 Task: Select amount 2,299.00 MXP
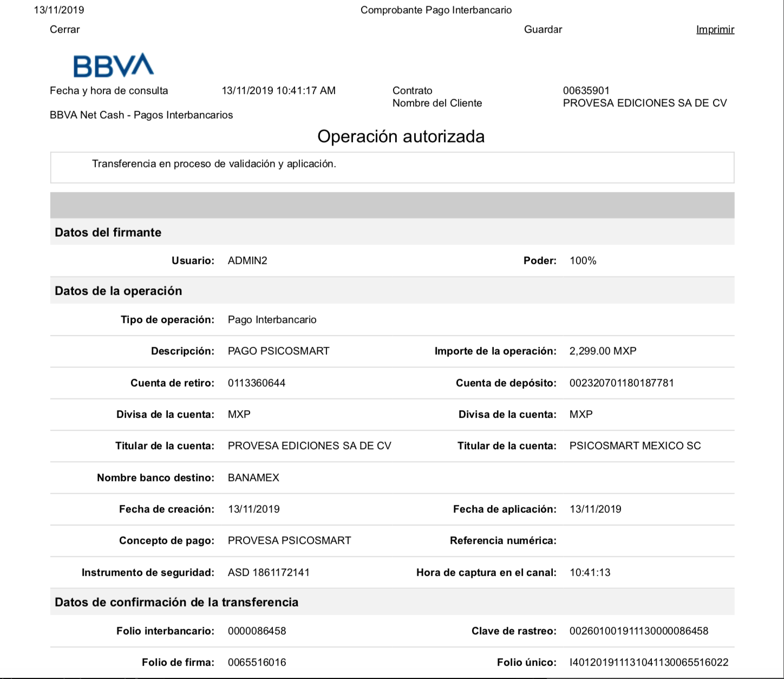coord(603,351)
